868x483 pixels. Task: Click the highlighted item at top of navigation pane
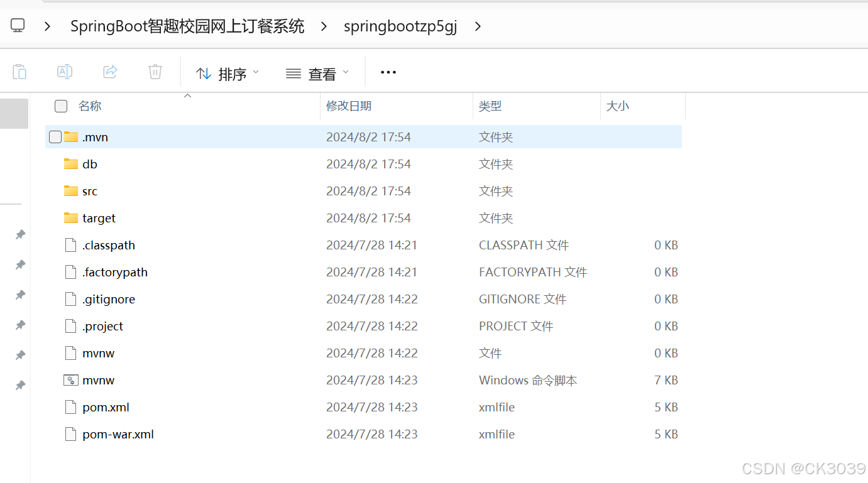pos(14,114)
